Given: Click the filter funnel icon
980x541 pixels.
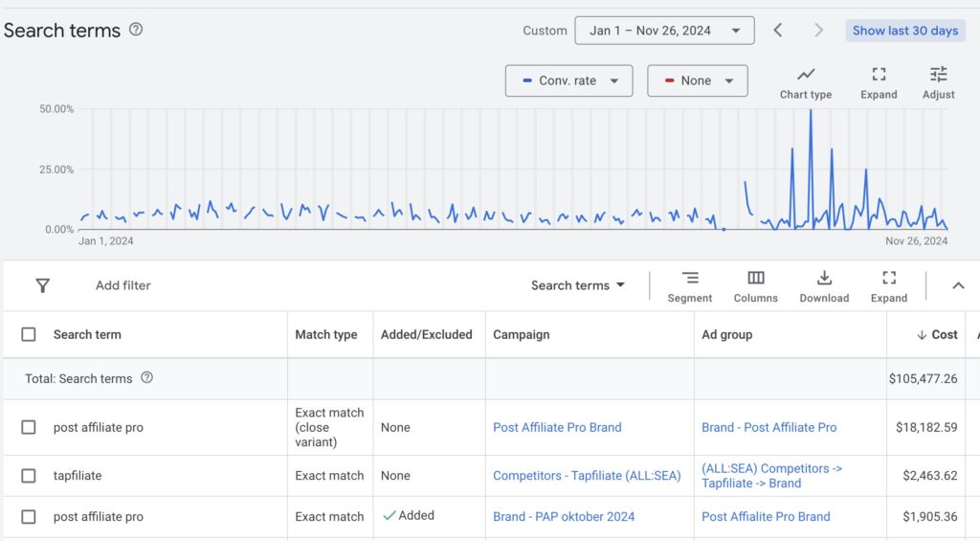Looking at the screenshot, I should click(x=42, y=286).
